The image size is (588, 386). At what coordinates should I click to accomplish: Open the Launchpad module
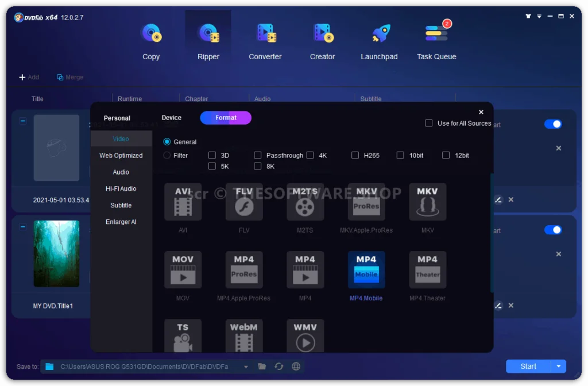379,41
